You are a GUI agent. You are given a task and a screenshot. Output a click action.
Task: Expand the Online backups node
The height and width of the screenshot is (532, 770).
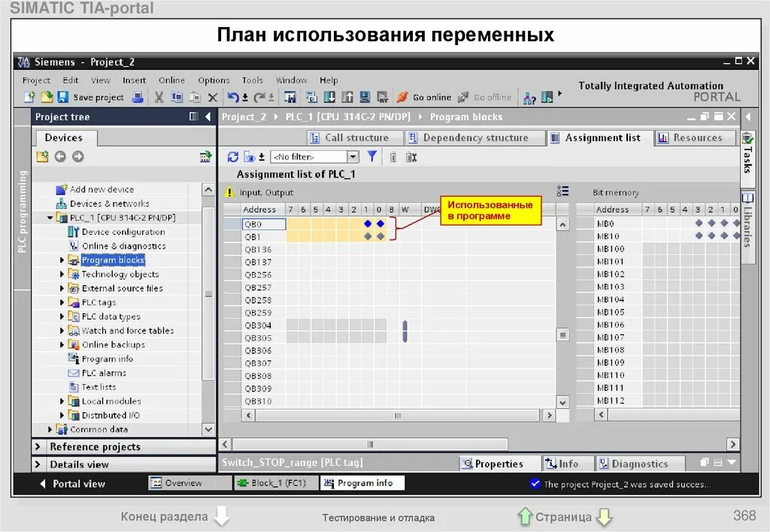(x=62, y=345)
